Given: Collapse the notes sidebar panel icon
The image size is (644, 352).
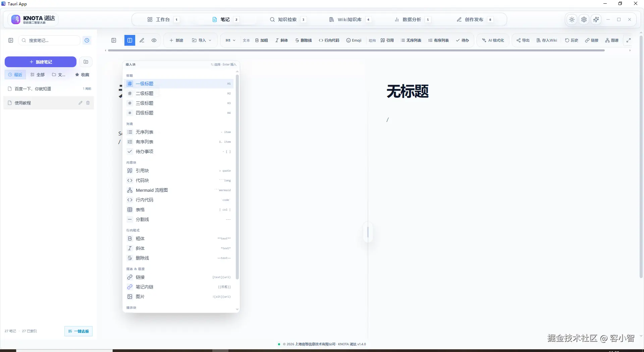Looking at the screenshot, I should click(x=11, y=40).
